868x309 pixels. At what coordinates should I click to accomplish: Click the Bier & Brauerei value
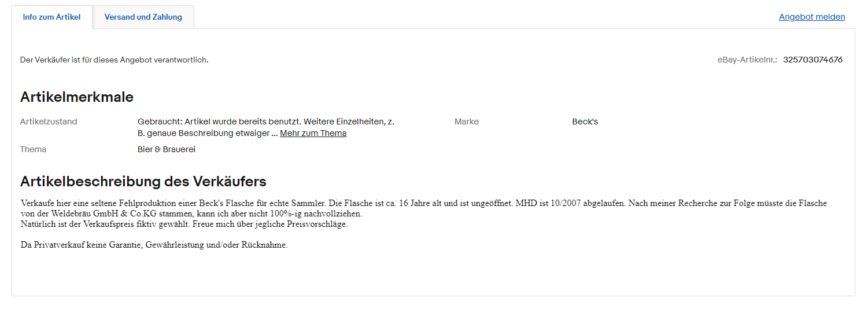167,149
